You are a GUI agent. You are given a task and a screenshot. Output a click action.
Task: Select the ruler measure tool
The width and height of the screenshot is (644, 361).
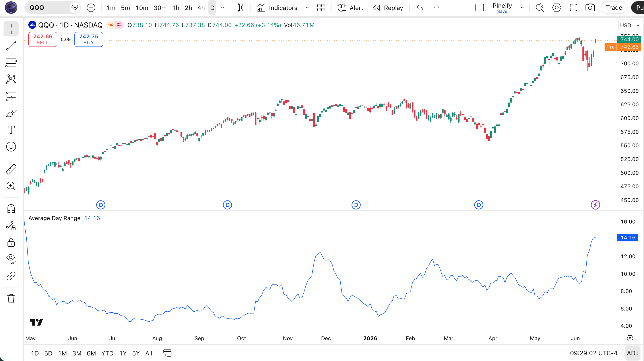[11, 169]
